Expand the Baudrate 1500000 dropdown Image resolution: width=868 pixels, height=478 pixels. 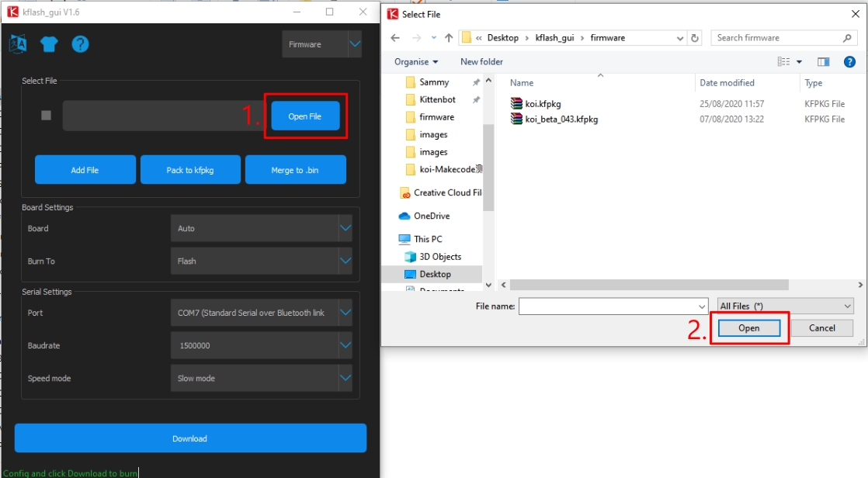[x=345, y=345]
